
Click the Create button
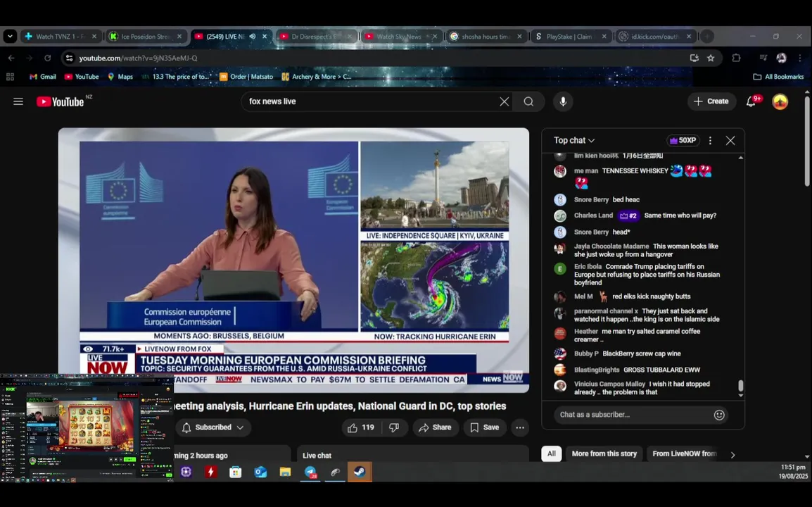[x=711, y=101]
